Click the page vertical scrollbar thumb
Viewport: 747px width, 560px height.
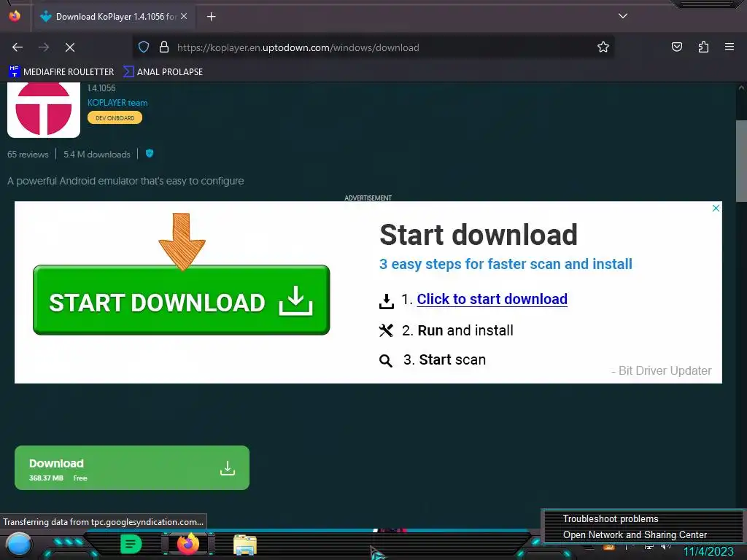[741, 161]
